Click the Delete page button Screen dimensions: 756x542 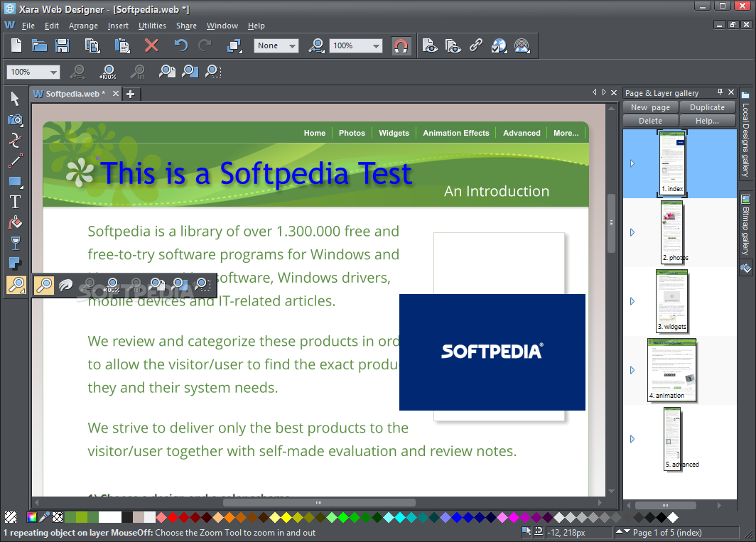coord(650,121)
